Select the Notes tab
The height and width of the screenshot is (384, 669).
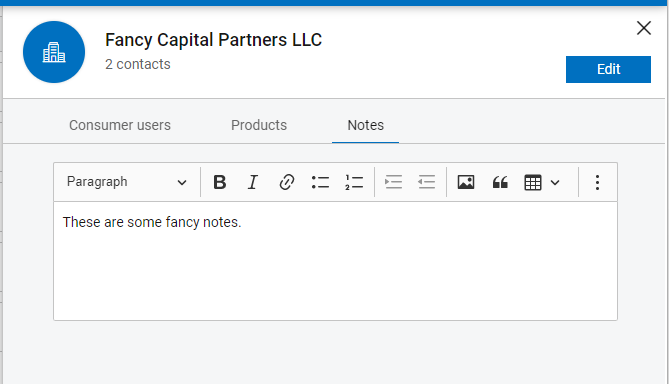[x=366, y=125]
